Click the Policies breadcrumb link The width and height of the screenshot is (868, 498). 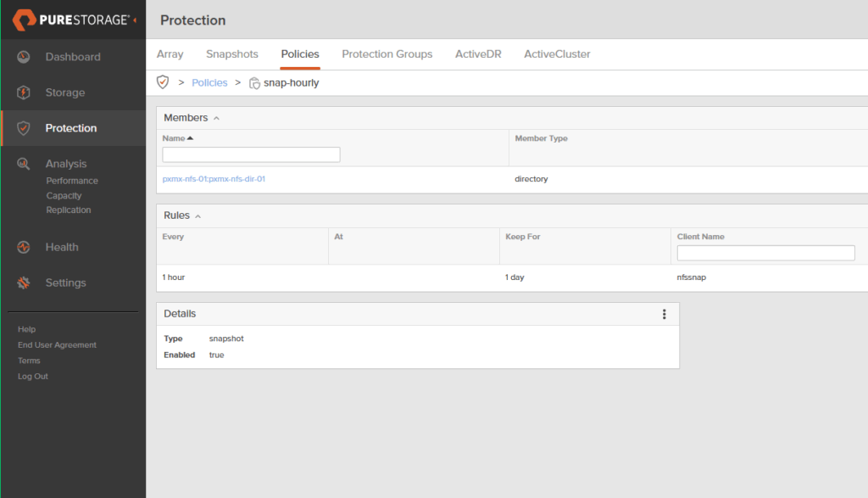pos(209,82)
